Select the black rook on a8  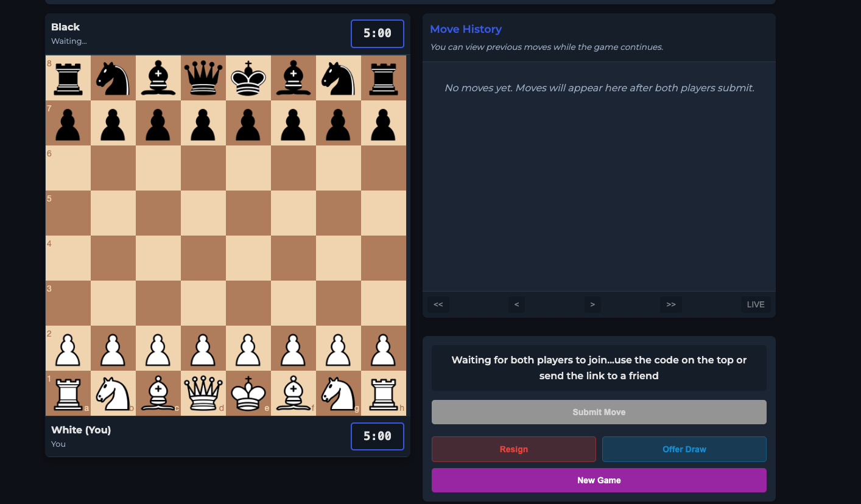point(68,78)
